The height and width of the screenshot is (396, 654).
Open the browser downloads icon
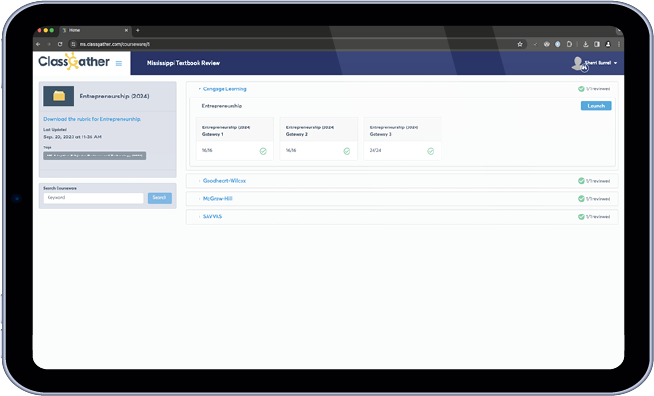click(586, 44)
